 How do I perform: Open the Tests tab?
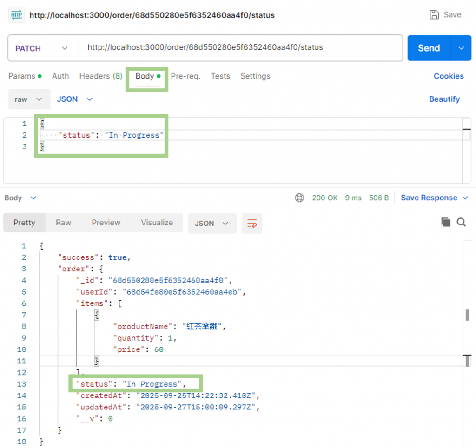tap(220, 76)
